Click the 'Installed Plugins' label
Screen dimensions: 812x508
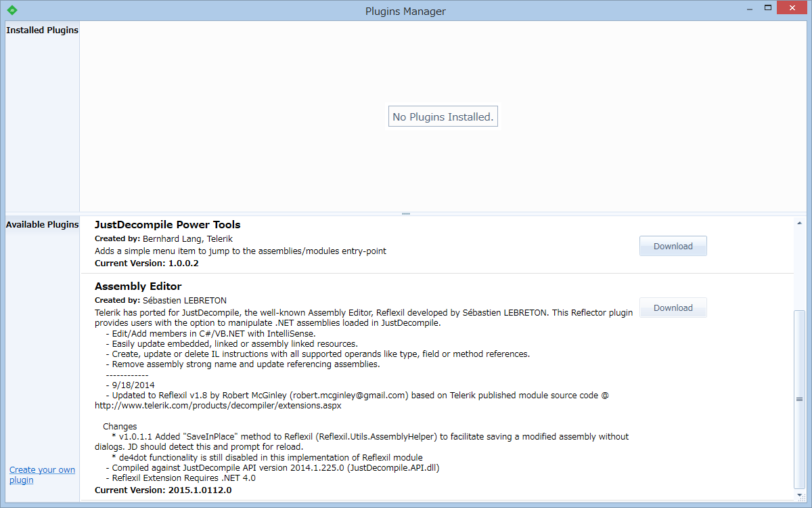pos(42,30)
